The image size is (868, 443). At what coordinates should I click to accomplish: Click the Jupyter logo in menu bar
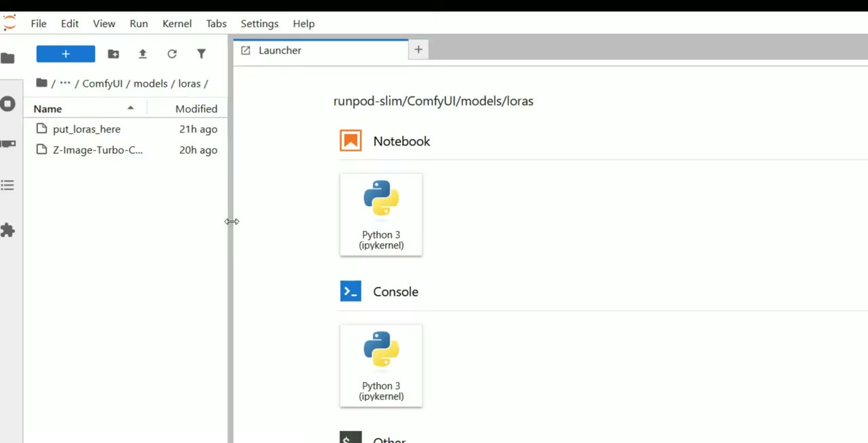click(9, 23)
